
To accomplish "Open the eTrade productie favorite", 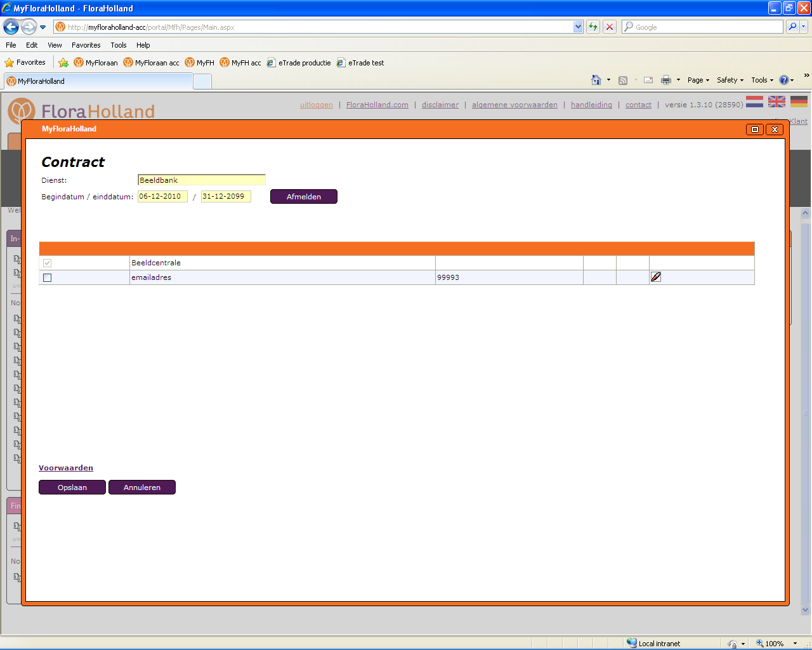I will [x=299, y=62].
